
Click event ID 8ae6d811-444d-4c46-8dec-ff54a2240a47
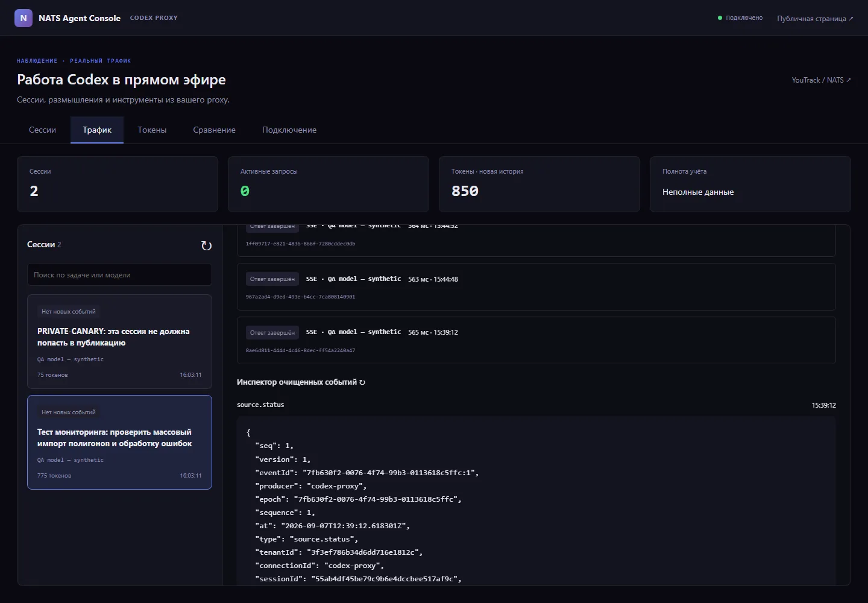(300, 350)
